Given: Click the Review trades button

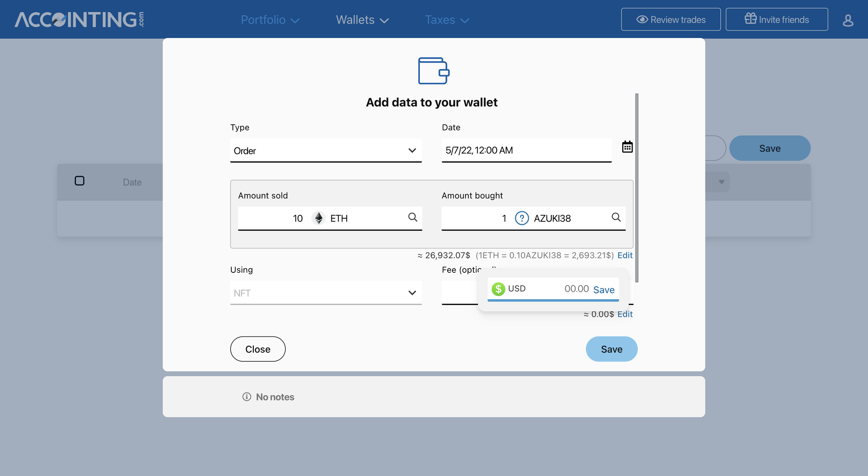Looking at the screenshot, I should coord(670,20).
